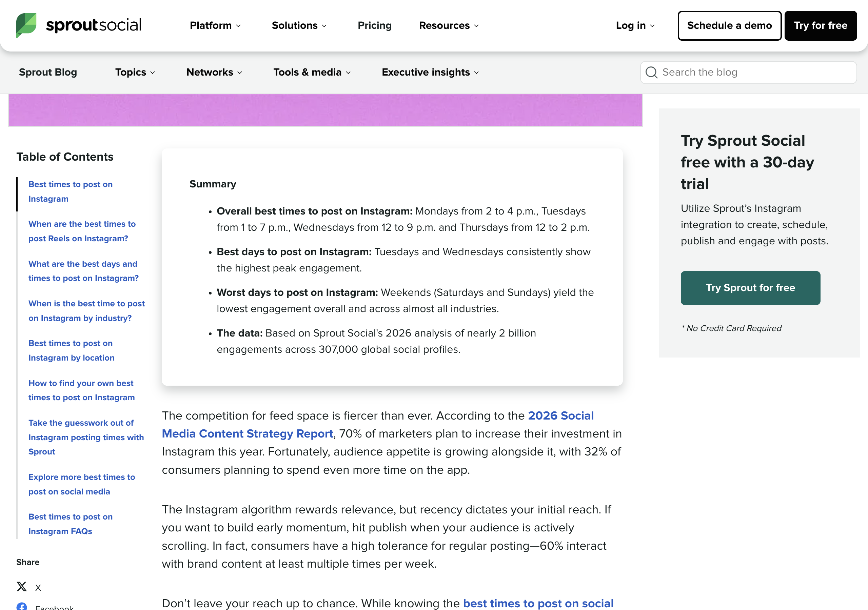Follow the best times to post on social link

538,603
